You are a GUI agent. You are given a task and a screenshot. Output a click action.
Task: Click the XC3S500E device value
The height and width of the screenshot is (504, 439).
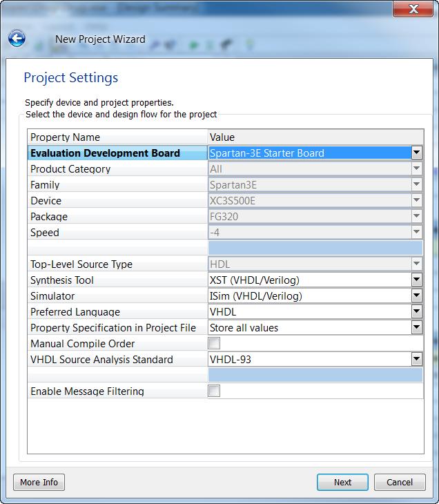310,201
